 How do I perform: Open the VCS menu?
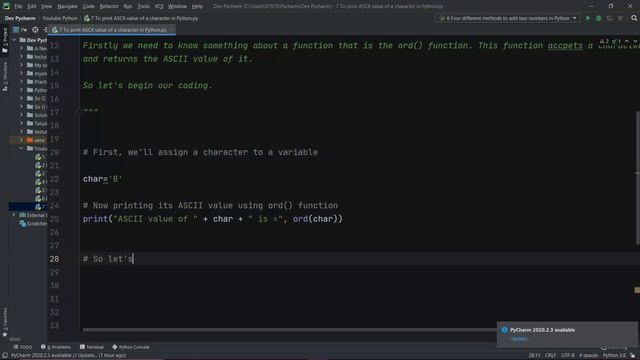[159, 6]
